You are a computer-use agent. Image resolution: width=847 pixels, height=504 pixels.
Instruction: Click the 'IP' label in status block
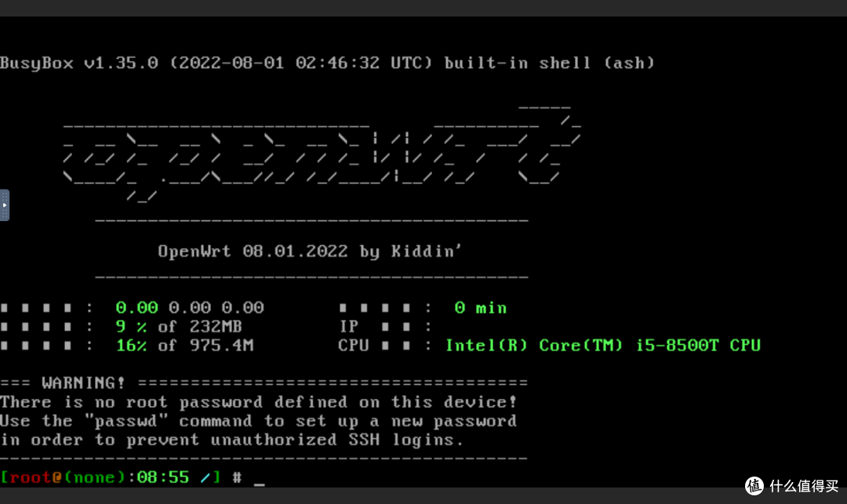(348, 327)
